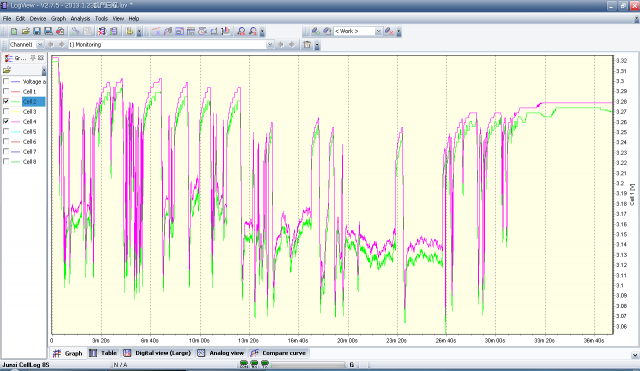
Task: Uncheck the Cell 2 curve checkbox
Action: tap(6, 101)
